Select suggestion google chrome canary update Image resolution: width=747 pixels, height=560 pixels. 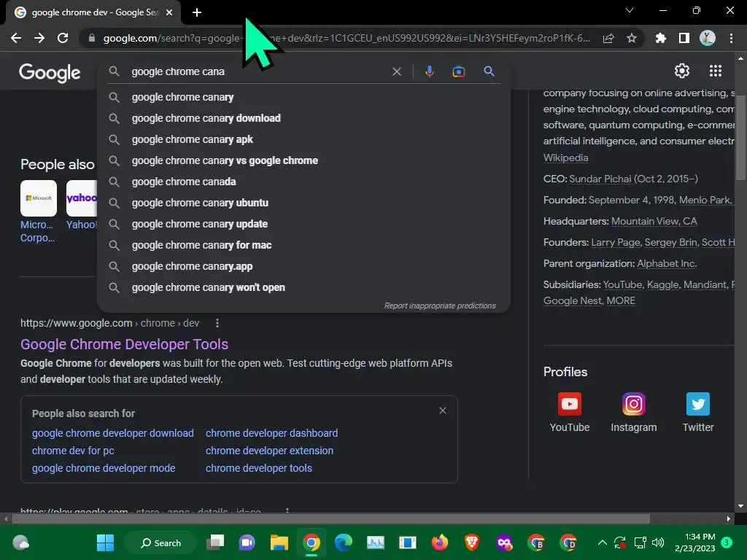[x=303, y=224]
